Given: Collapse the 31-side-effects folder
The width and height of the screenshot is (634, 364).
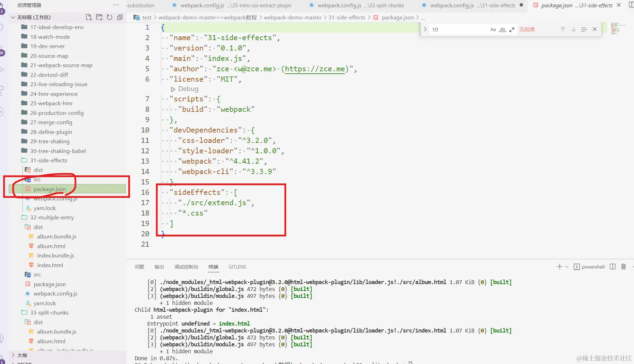Looking at the screenshot, I should 48,160.
